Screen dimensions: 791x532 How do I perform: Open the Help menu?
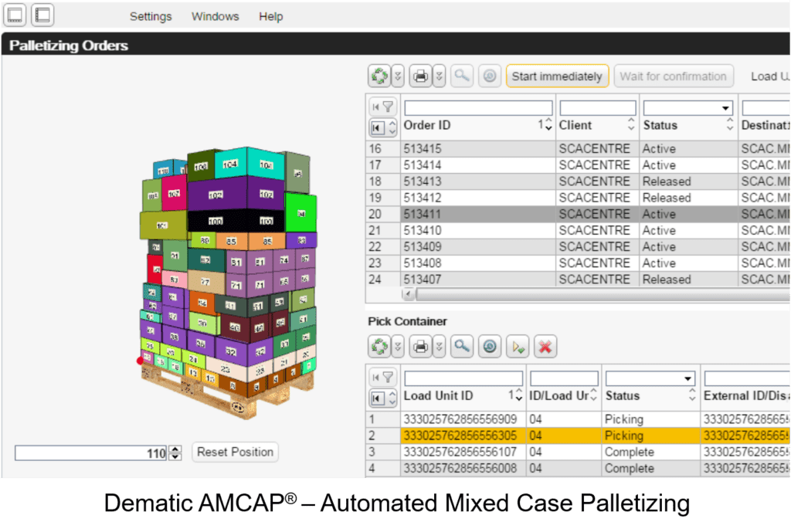coord(271,16)
